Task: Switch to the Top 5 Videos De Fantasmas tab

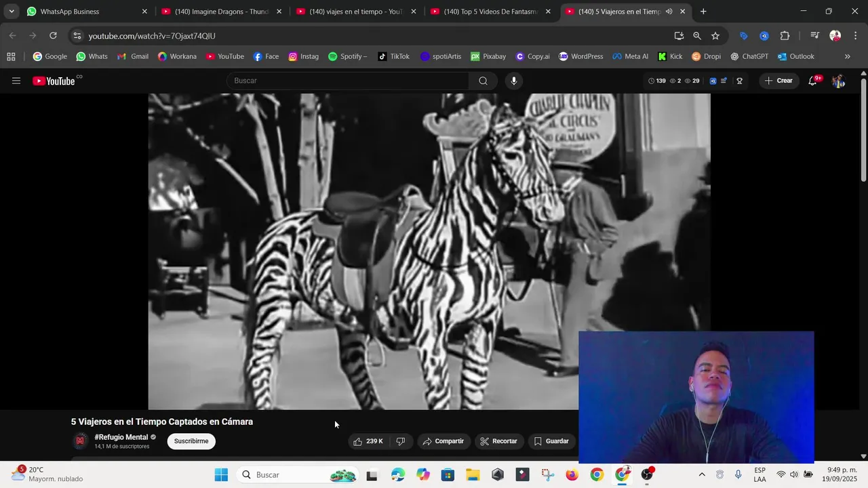Action: (x=490, y=12)
